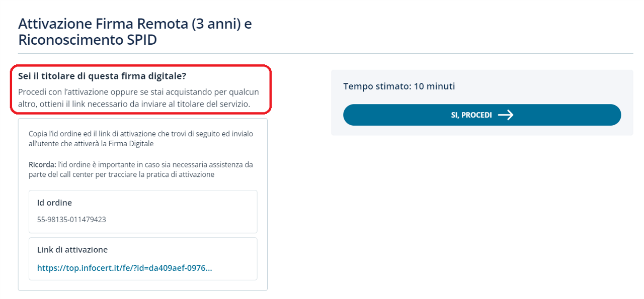Click the "Riconoscimento SPID" title line
Screen dimensions: 644x299
click(88, 40)
